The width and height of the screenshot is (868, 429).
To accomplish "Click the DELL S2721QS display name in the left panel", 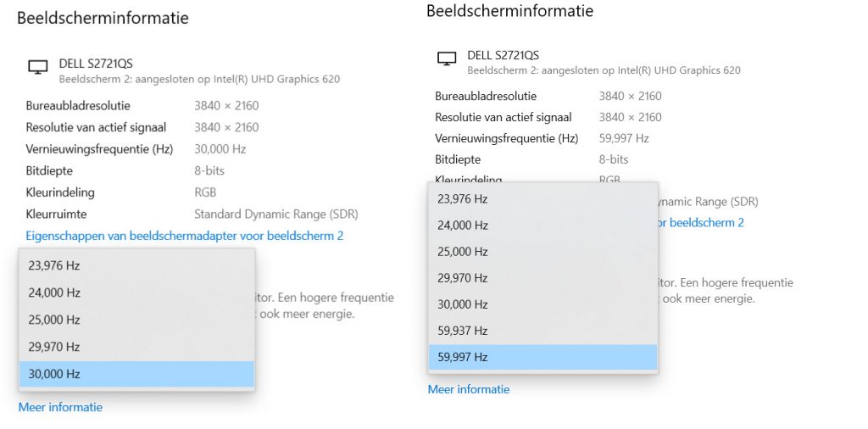I will pos(96,64).
